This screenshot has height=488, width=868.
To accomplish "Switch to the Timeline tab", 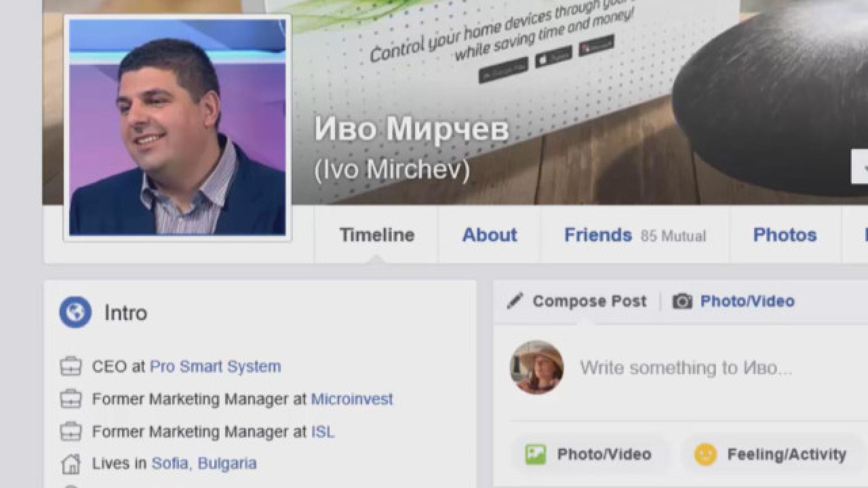I will pyautogui.click(x=377, y=235).
